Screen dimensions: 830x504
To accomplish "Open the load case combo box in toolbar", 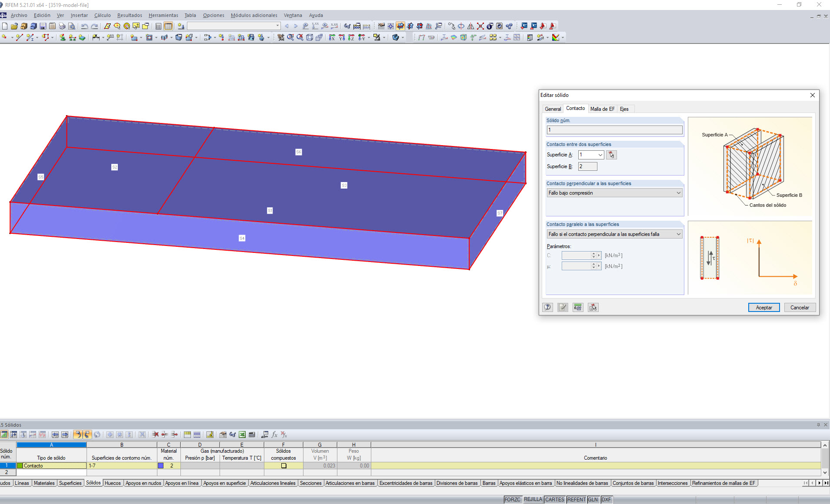I will coord(234,26).
